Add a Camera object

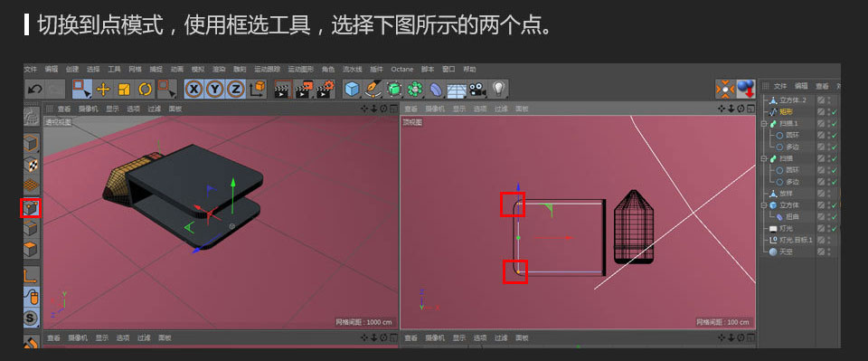click(x=477, y=90)
